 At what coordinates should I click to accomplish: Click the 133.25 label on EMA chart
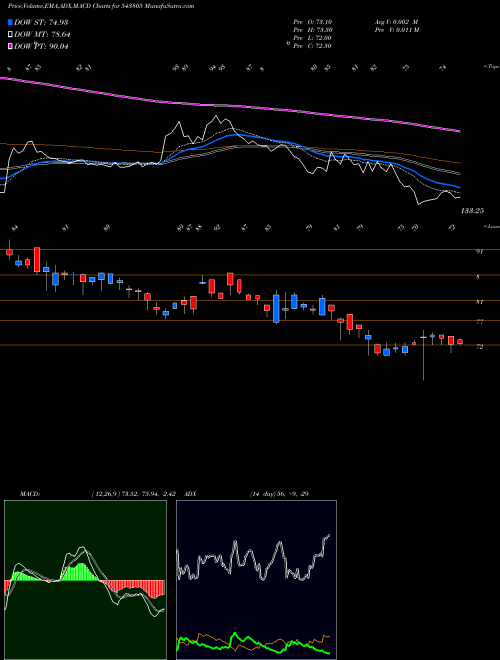click(x=472, y=211)
